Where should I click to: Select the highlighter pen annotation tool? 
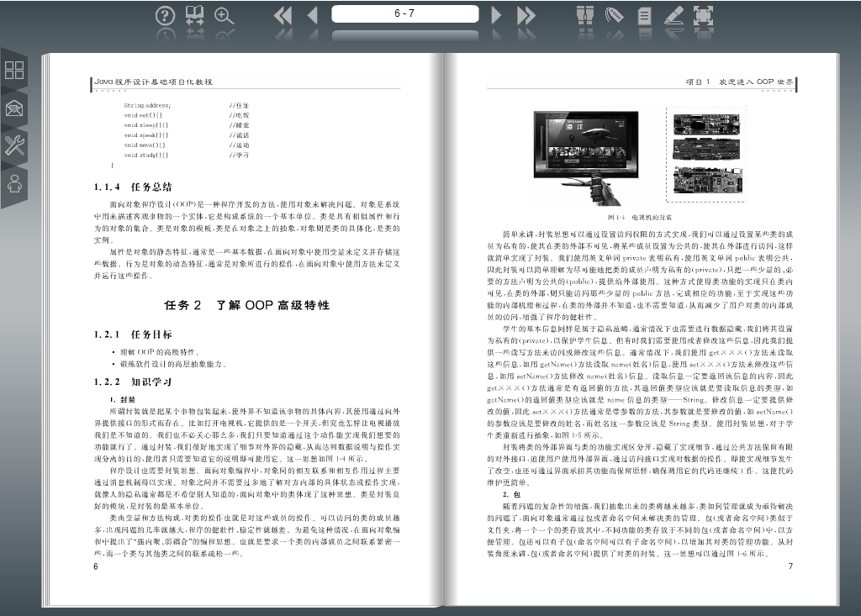pos(673,15)
